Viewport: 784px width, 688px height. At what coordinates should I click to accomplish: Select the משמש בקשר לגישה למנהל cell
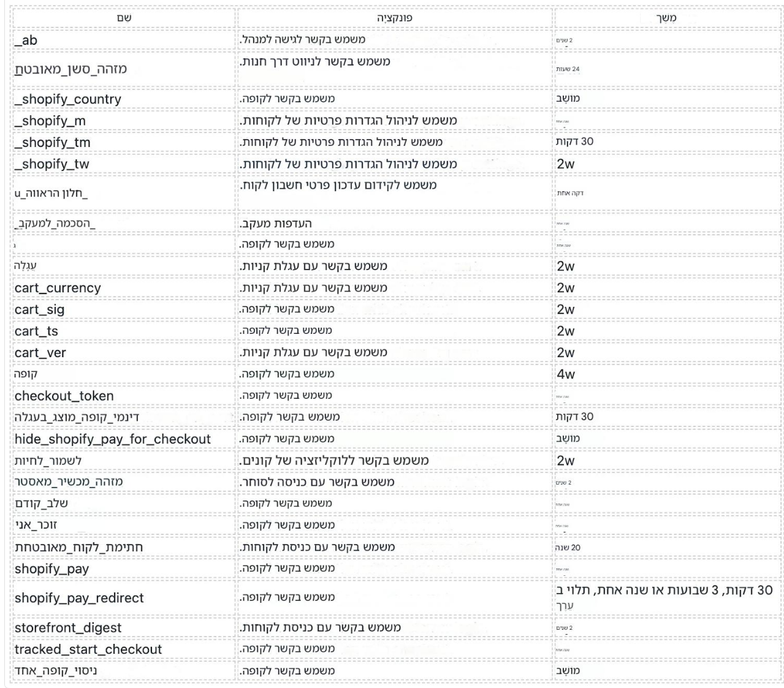click(x=303, y=40)
